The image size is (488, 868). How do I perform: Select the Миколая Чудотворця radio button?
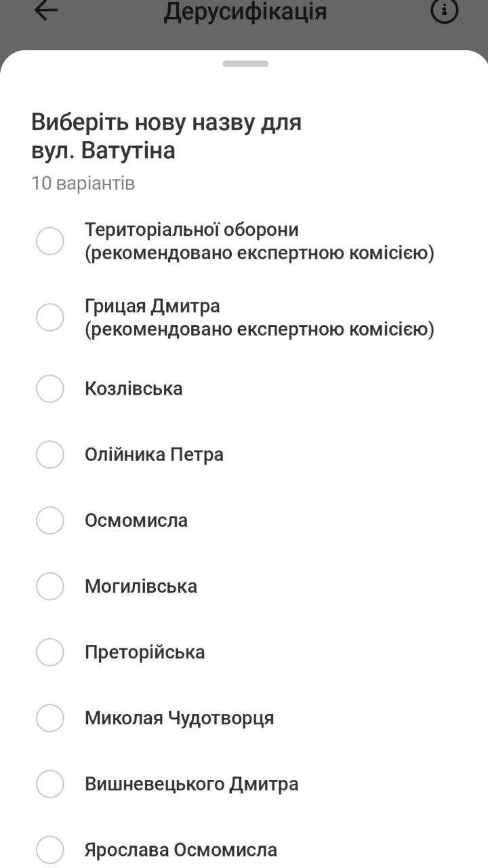click(50, 717)
